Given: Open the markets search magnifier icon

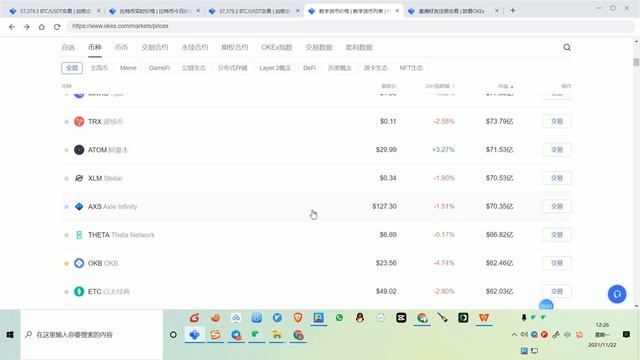Looking at the screenshot, I should coord(567,47).
